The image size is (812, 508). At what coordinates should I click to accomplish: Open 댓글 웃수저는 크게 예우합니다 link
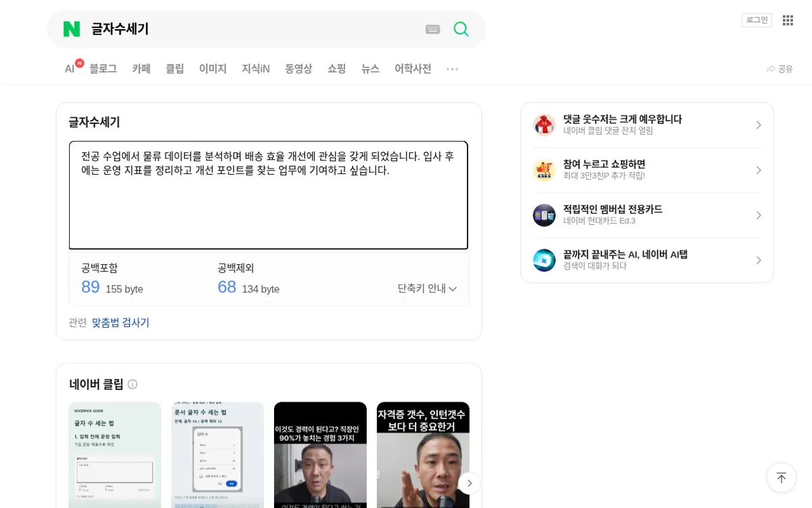pos(623,119)
